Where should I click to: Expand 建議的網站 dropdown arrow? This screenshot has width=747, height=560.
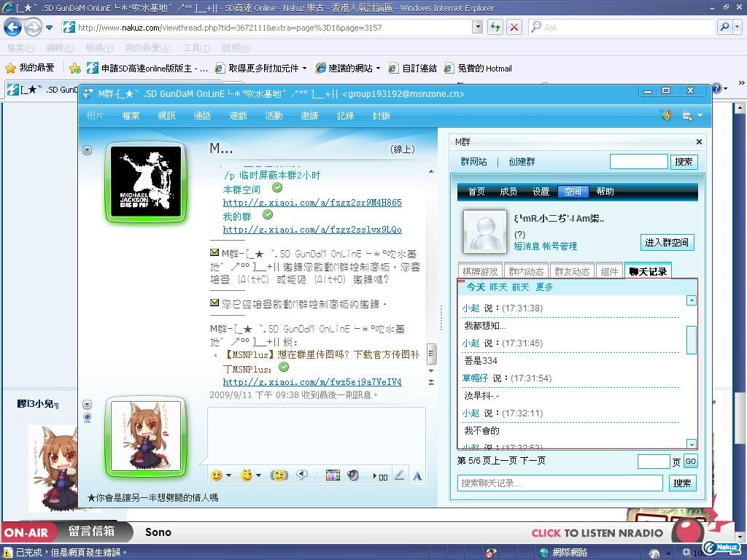[379, 68]
